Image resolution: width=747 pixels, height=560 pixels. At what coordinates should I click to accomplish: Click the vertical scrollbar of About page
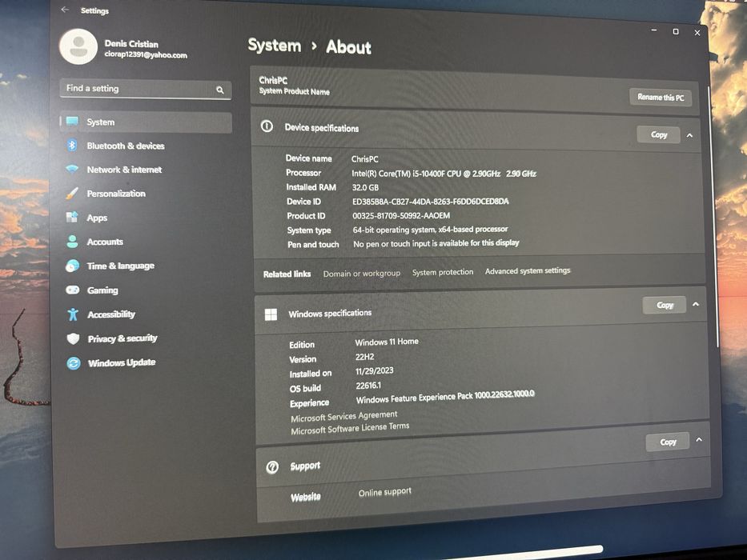click(x=713, y=217)
